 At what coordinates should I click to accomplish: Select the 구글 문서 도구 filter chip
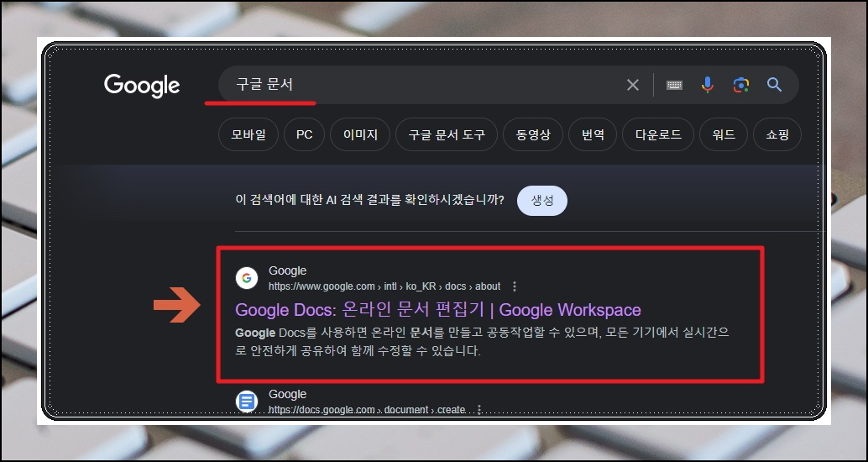pyautogui.click(x=447, y=134)
